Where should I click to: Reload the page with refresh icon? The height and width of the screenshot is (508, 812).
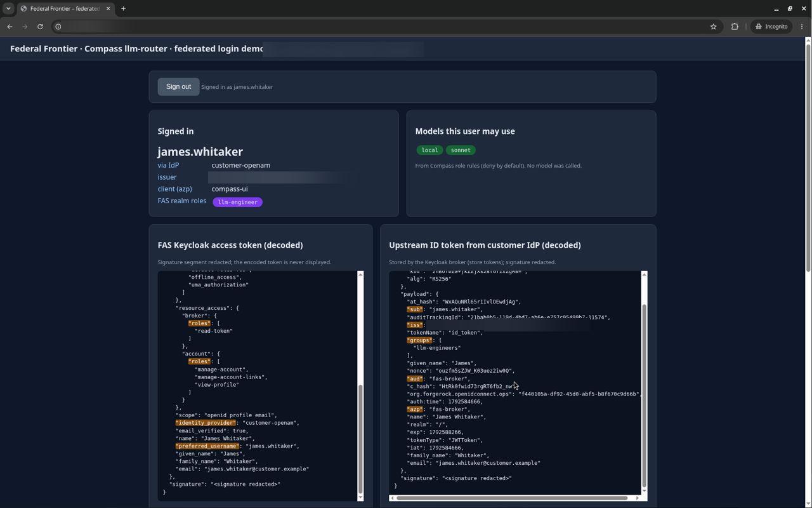[40, 27]
